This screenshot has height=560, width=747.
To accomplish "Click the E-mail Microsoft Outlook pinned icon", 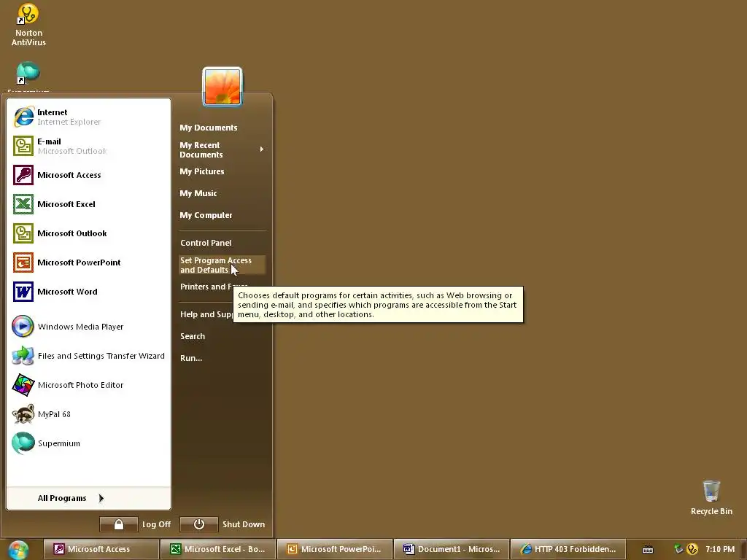I will [x=23, y=146].
